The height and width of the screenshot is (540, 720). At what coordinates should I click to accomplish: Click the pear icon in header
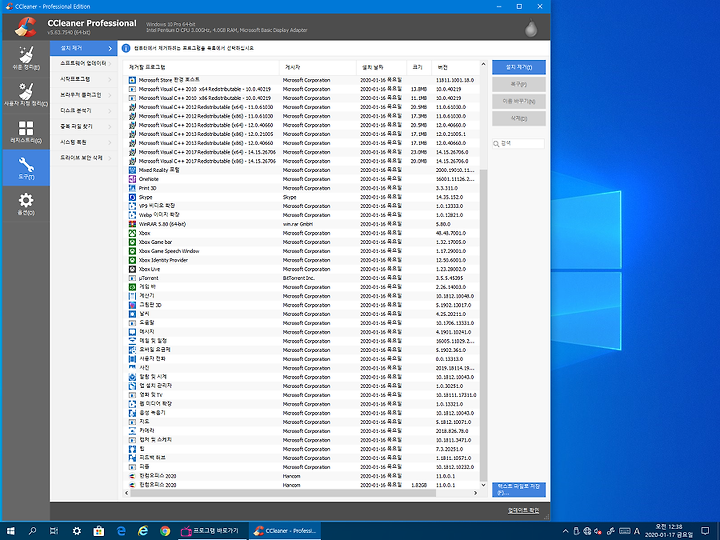(531, 28)
